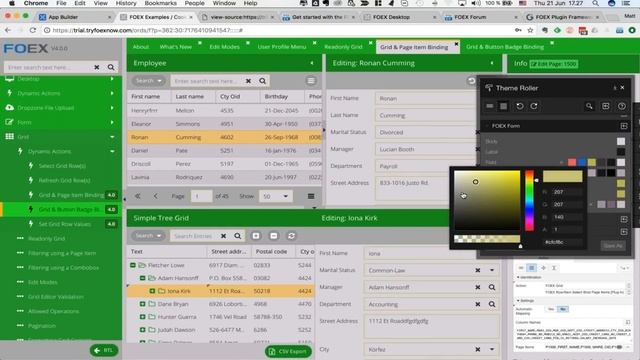Open the Show 50 rows combo box
Image resolution: width=640 pixels, height=360 pixels.
click(x=276, y=196)
